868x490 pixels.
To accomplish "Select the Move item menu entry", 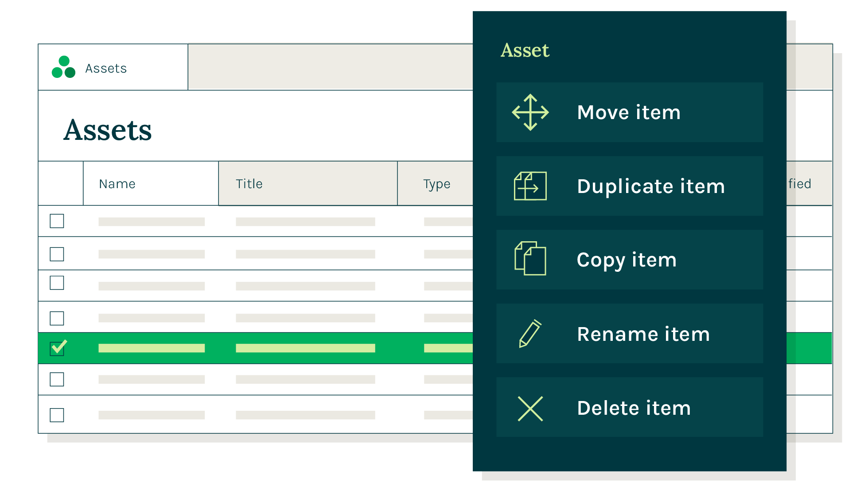I will [628, 112].
